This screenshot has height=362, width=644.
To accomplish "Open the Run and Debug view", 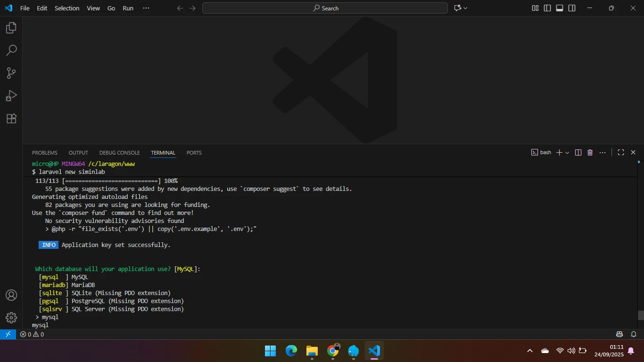I will 11,96.
